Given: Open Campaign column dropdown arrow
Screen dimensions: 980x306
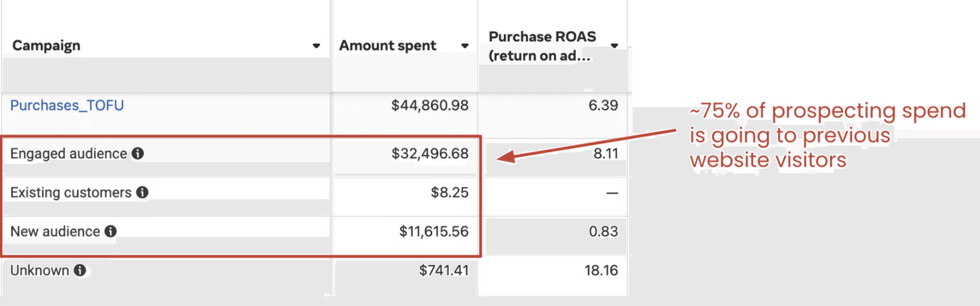Looking at the screenshot, I should [316, 46].
